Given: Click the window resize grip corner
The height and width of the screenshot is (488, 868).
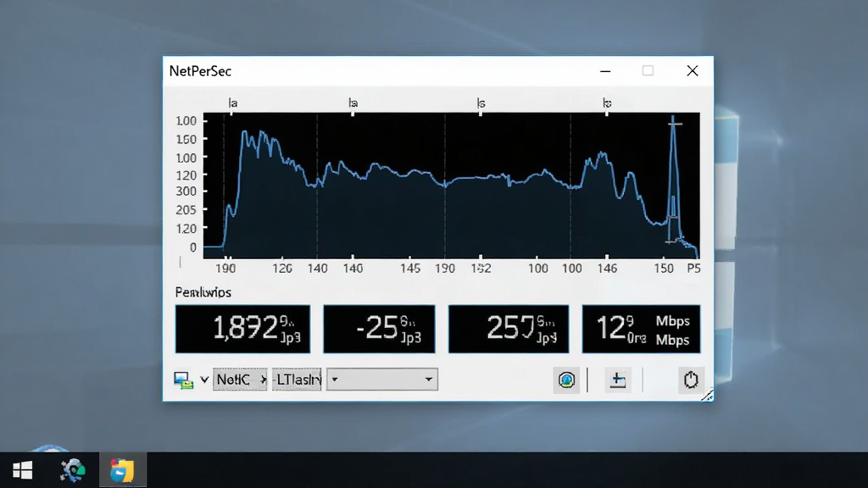Looking at the screenshot, I should coord(707,395).
